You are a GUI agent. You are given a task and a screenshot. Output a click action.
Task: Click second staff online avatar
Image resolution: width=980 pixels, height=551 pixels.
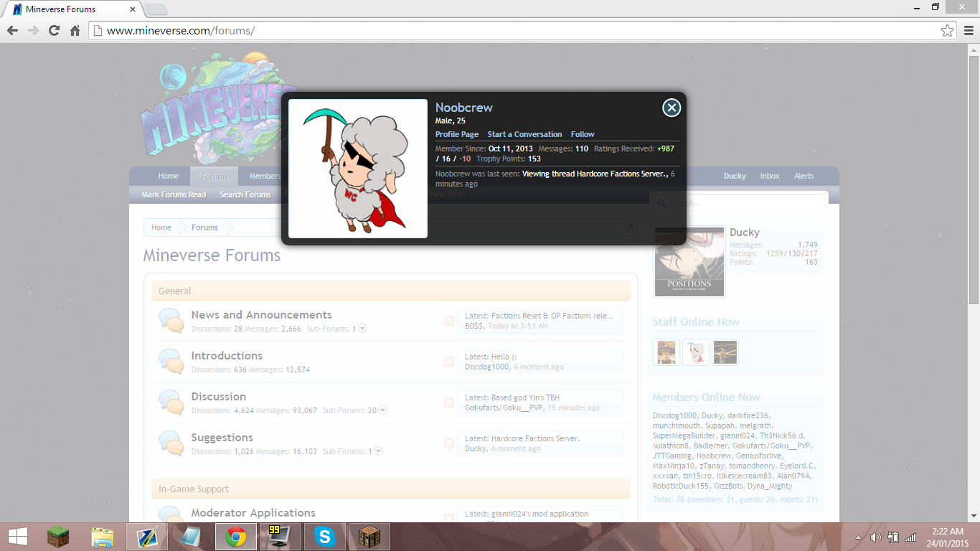coord(696,352)
